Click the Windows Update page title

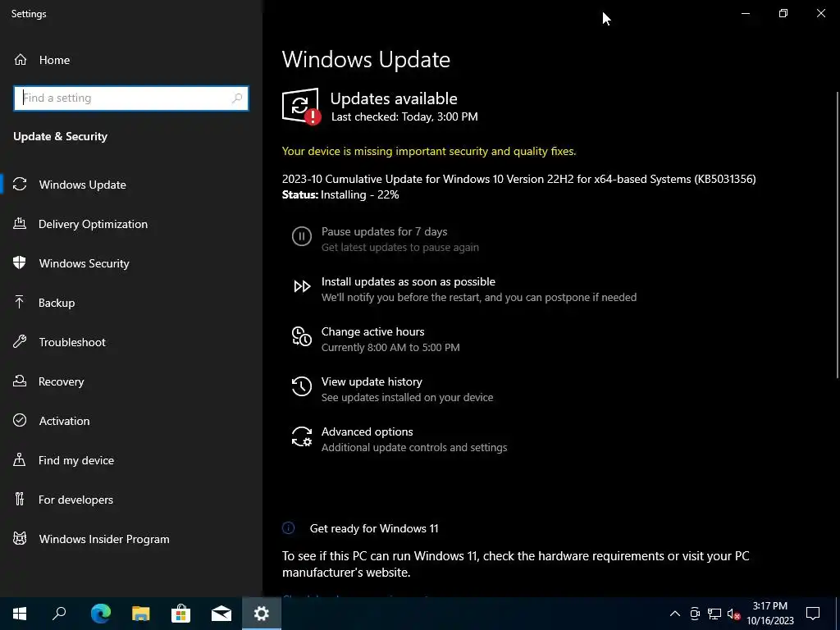pyautogui.click(x=367, y=59)
